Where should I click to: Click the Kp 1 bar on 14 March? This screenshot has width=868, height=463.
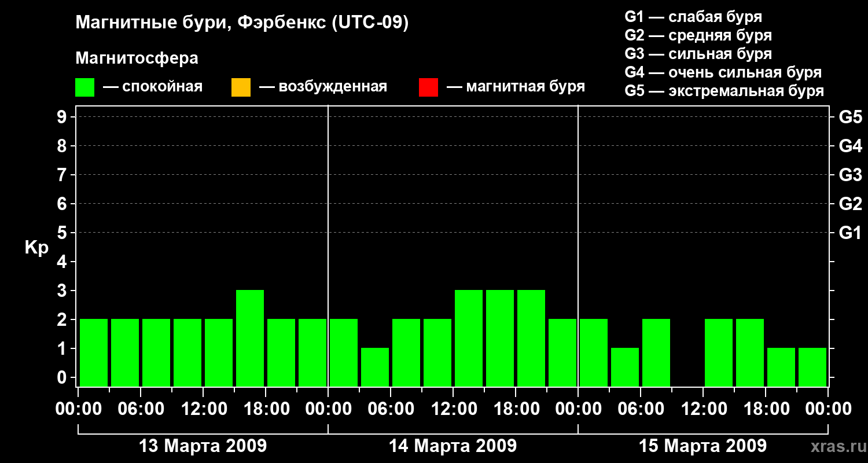pos(375,367)
